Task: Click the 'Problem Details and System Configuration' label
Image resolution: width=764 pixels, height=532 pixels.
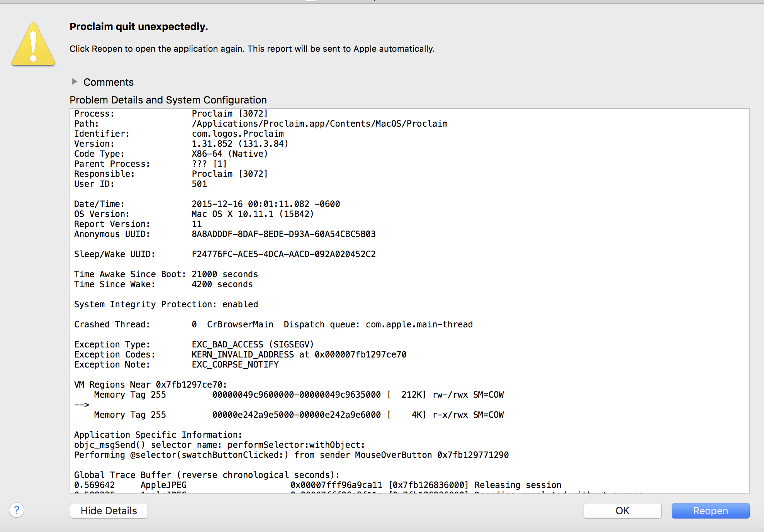Action: coord(168,100)
